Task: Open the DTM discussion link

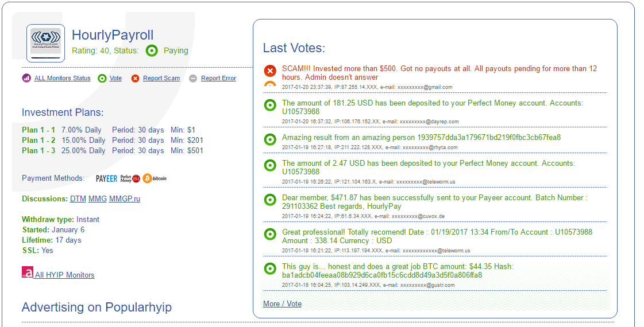Action: (78, 198)
